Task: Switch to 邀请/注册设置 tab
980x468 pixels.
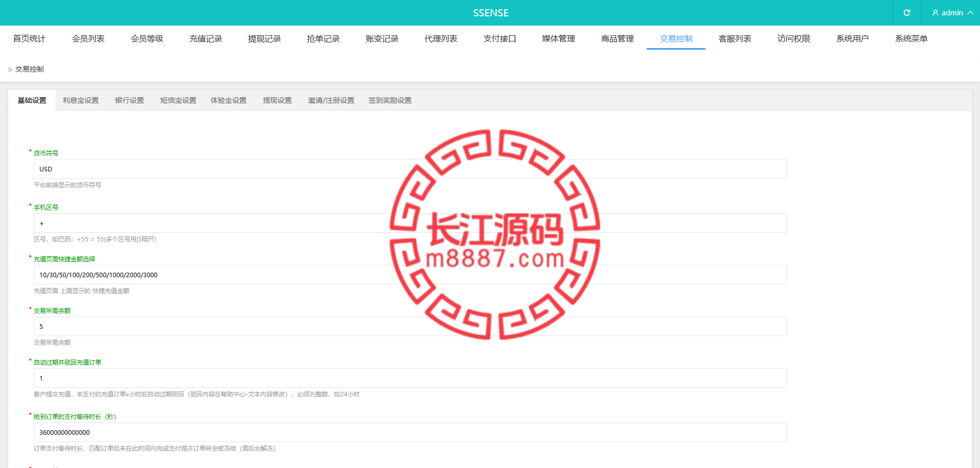Action: (331, 101)
